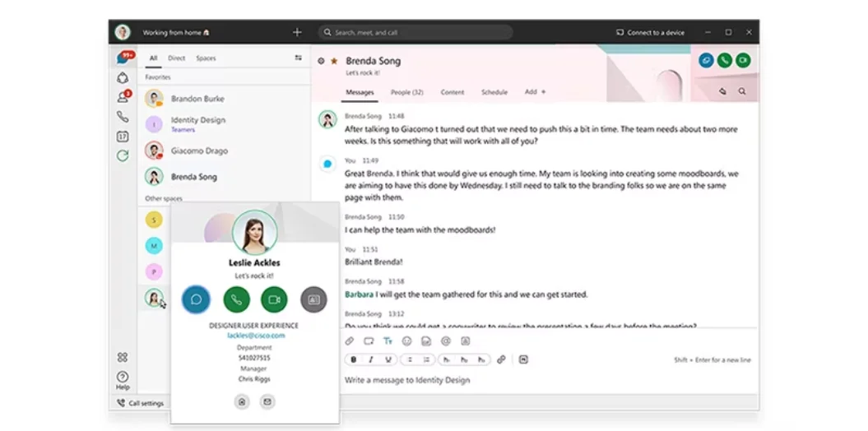This screenshot has height=431, width=868.
Task: Attach a file with the paperclip icon
Action: [350, 341]
